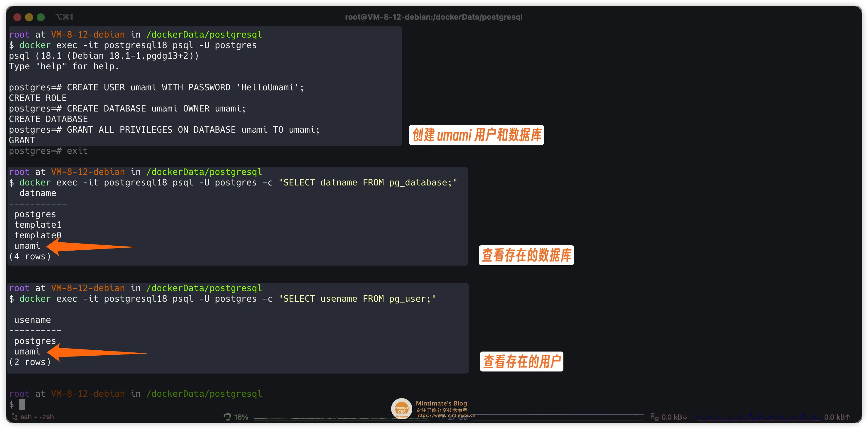Screen dimensions: 868x429
Task: Click the '查看存在的数据库' annotation label
Action: (526, 255)
